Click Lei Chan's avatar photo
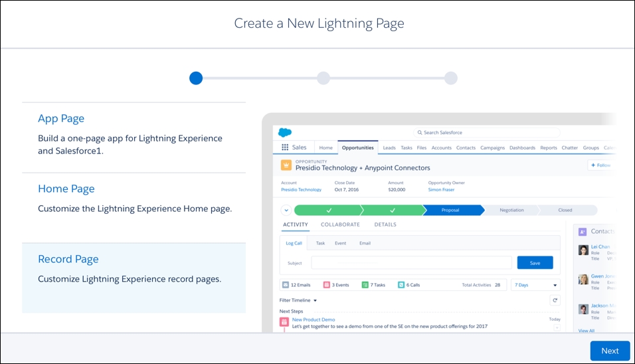Image resolution: width=635 pixels, height=364 pixels. (583, 250)
